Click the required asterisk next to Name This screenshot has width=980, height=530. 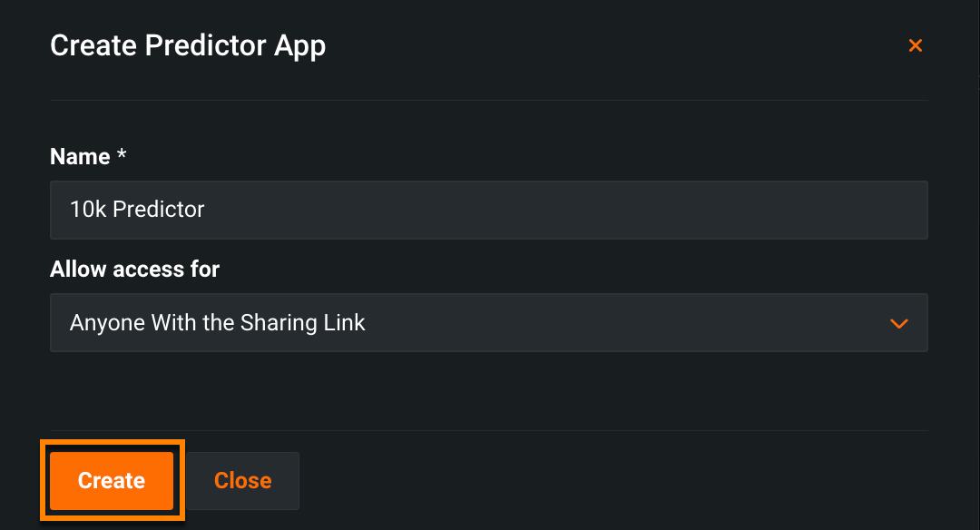[x=122, y=156]
